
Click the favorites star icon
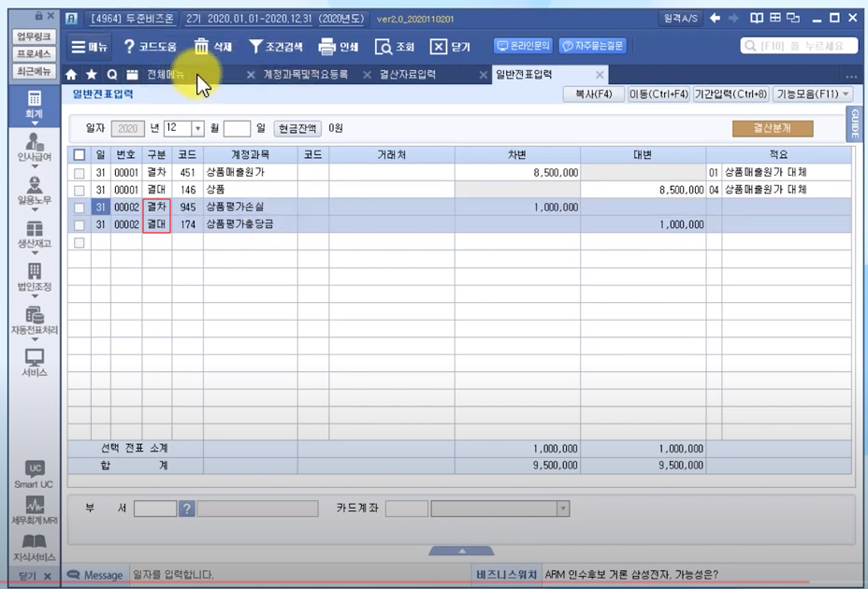pos(92,74)
